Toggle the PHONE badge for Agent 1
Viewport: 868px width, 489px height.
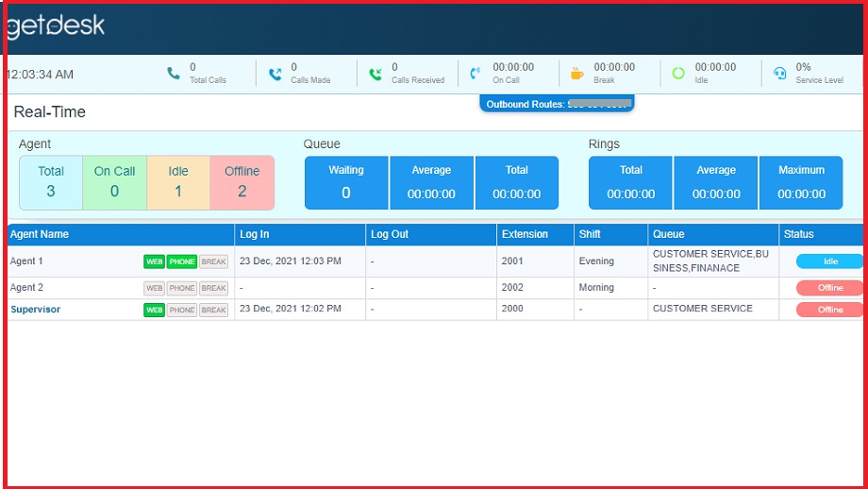pyautogui.click(x=182, y=261)
